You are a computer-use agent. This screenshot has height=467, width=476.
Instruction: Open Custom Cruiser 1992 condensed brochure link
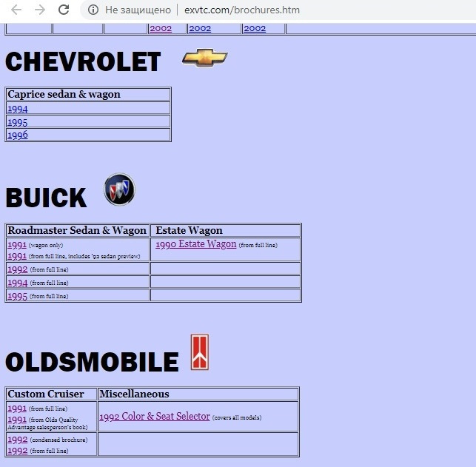click(18, 440)
